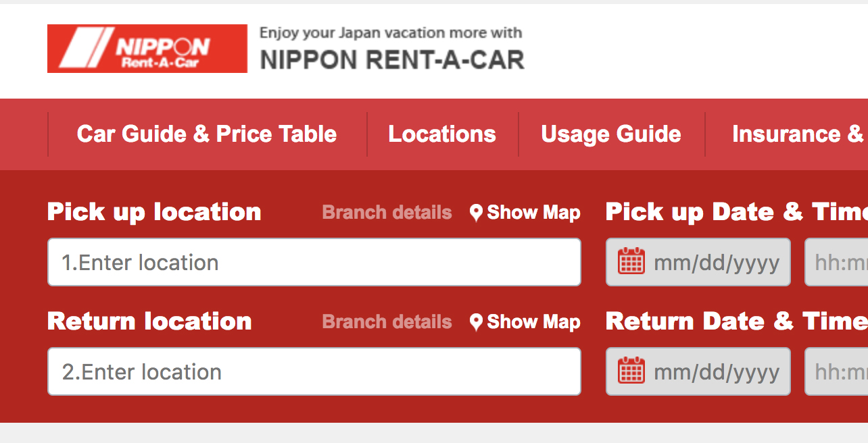Click the 'Pick up Date & Time' heading
The width and height of the screenshot is (868, 443).
(737, 212)
